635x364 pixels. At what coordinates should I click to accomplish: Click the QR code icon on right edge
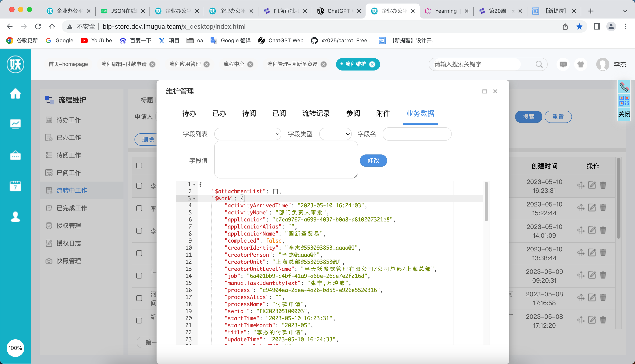[624, 101]
